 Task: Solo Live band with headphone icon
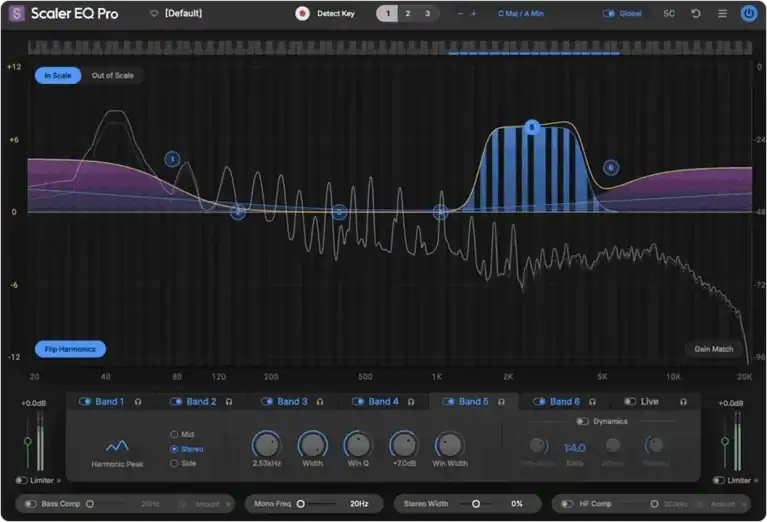pyautogui.click(x=683, y=402)
